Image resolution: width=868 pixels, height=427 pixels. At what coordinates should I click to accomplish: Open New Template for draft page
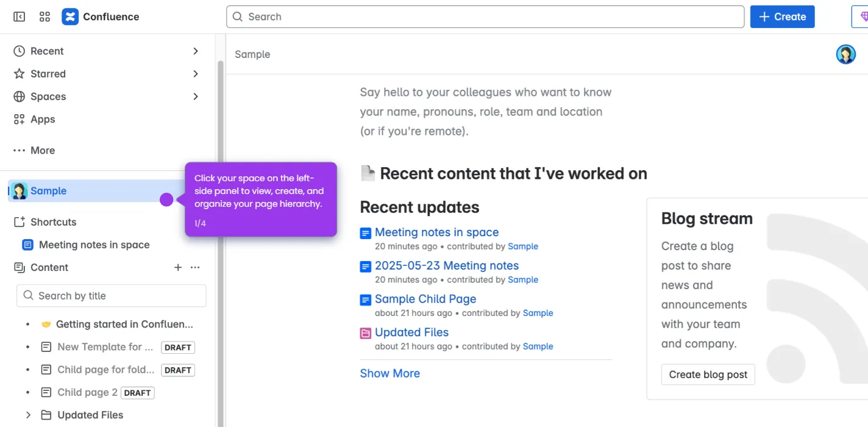click(105, 347)
